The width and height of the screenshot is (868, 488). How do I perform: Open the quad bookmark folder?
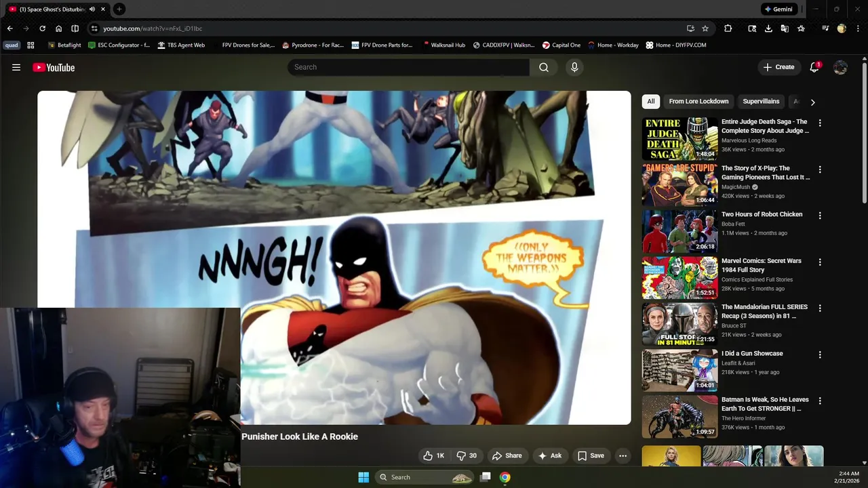click(12, 45)
